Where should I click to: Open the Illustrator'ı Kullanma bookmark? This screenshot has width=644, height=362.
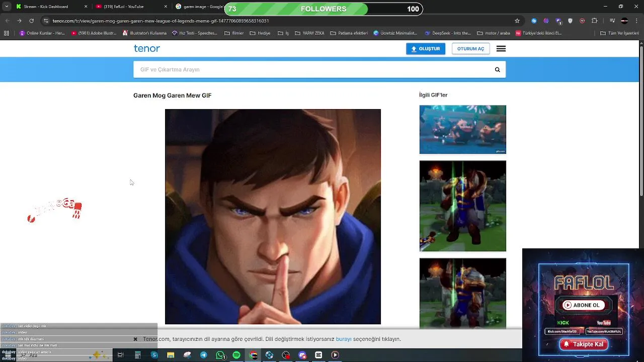tap(145, 33)
